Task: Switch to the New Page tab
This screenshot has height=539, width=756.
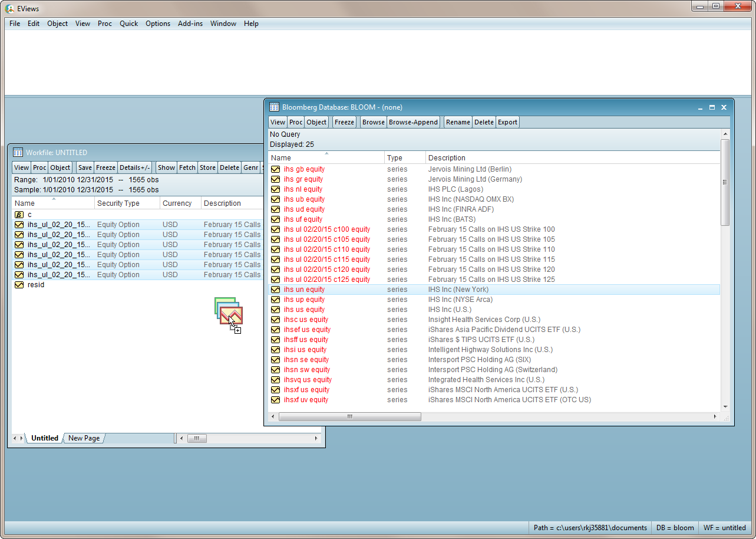Action: tap(84, 438)
